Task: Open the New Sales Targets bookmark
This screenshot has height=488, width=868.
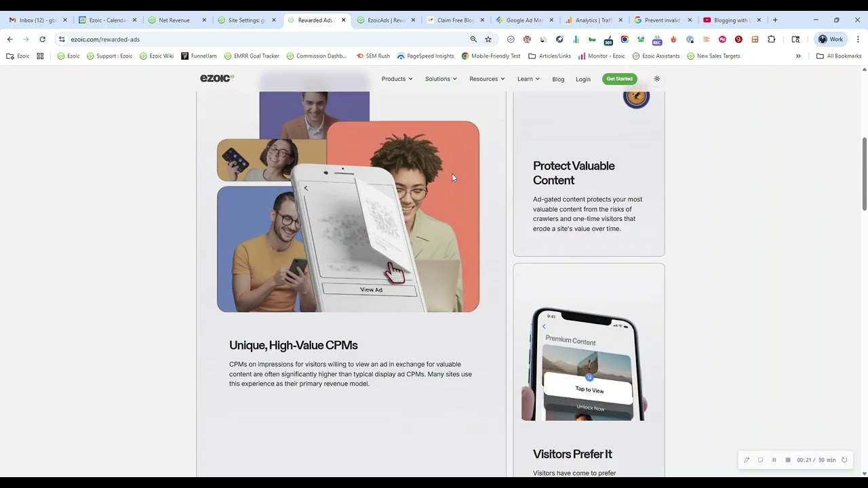Action: click(713, 56)
